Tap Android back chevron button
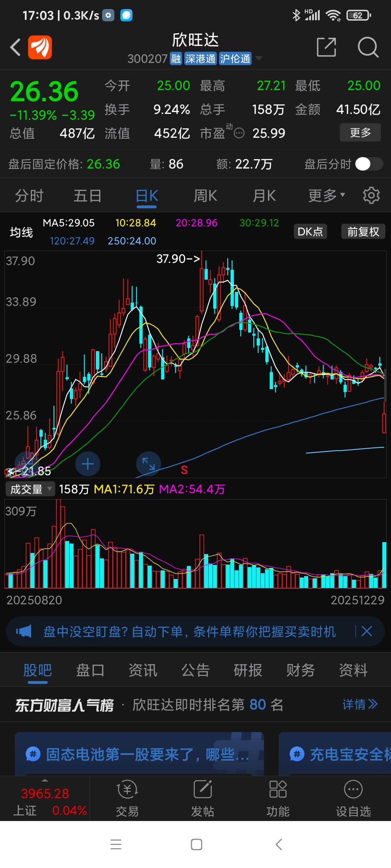391x868 pixels. (x=278, y=844)
